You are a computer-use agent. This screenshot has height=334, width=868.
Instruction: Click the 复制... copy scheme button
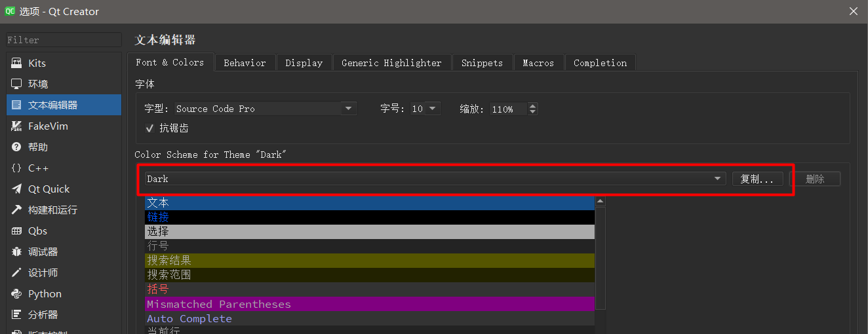click(757, 179)
